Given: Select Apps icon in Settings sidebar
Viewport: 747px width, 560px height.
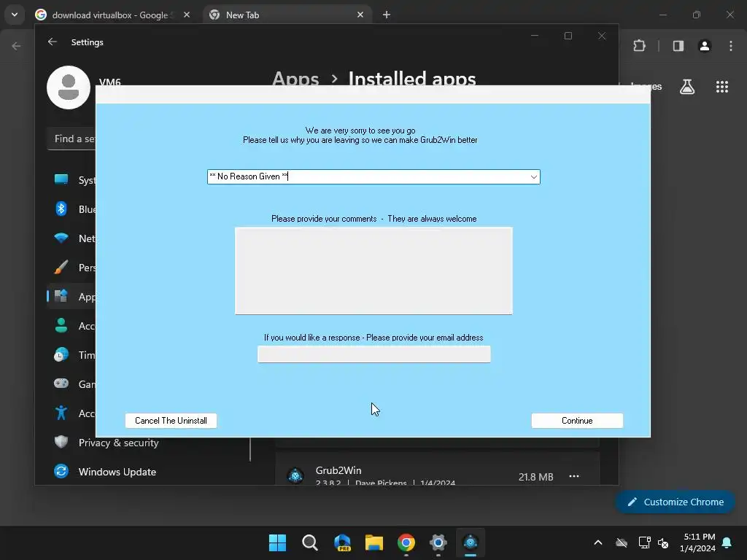Looking at the screenshot, I should 61,296.
